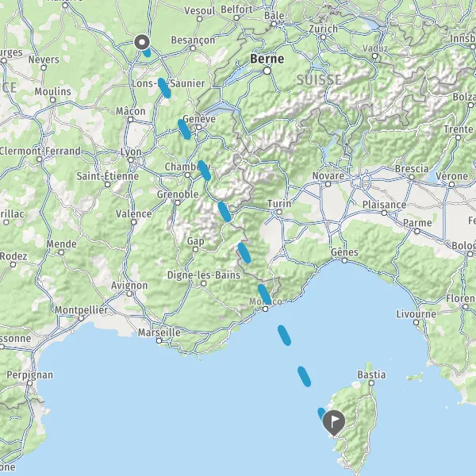Select the Turin city marker
This screenshot has height=476, width=476.
pos(279,212)
